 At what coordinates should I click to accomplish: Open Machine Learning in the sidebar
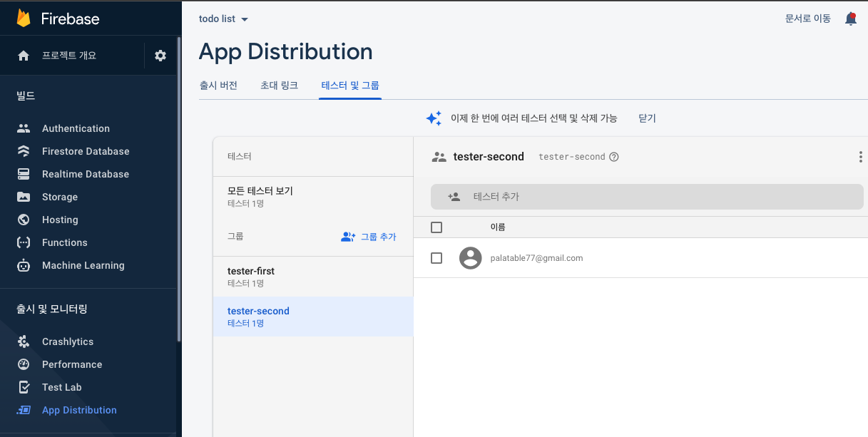click(83, 265)
